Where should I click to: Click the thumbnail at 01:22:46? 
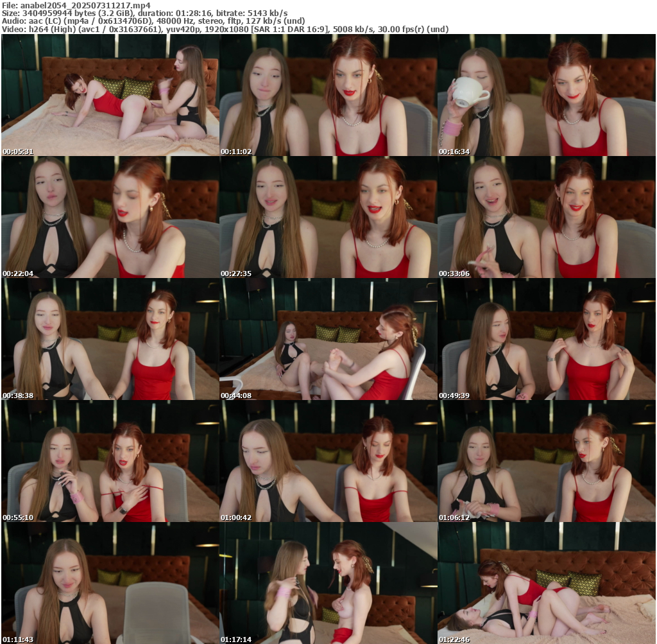tap(547, 583)
